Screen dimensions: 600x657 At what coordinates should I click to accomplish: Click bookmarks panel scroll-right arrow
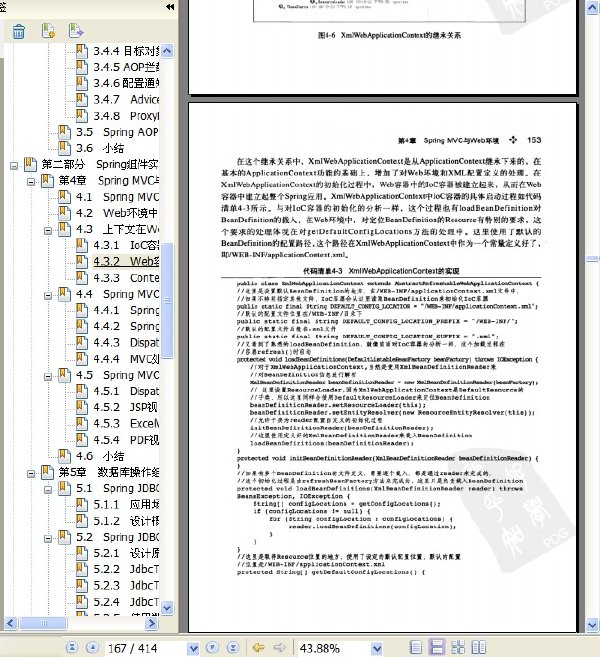pos(152,623)
